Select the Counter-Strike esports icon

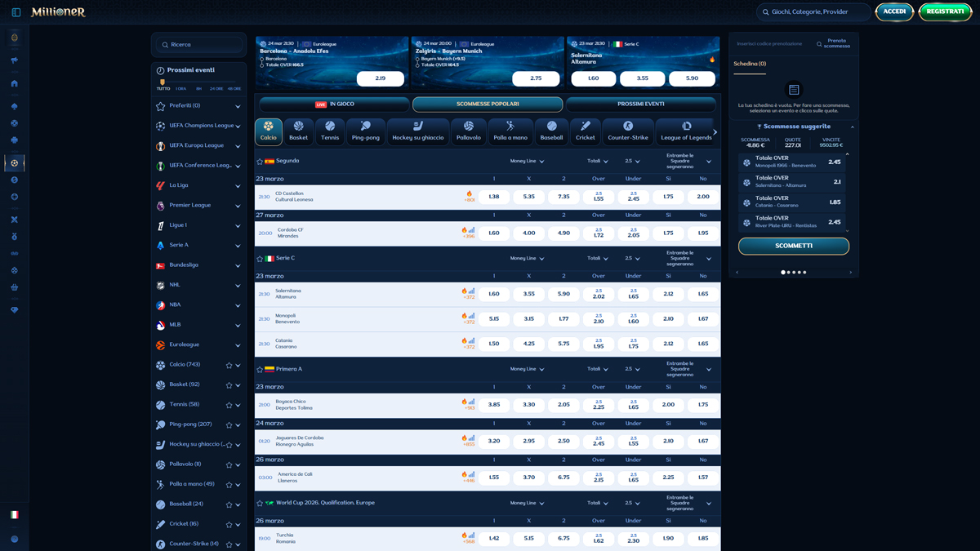coord(628,131)
